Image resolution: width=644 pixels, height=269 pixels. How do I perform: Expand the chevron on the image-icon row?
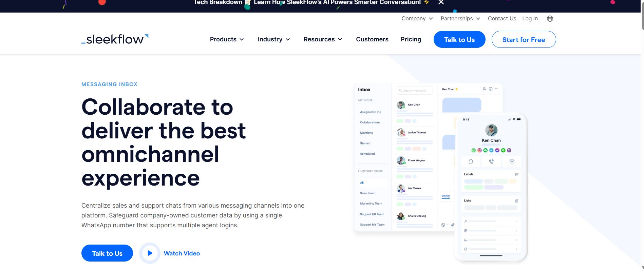[x=516, y=231]
